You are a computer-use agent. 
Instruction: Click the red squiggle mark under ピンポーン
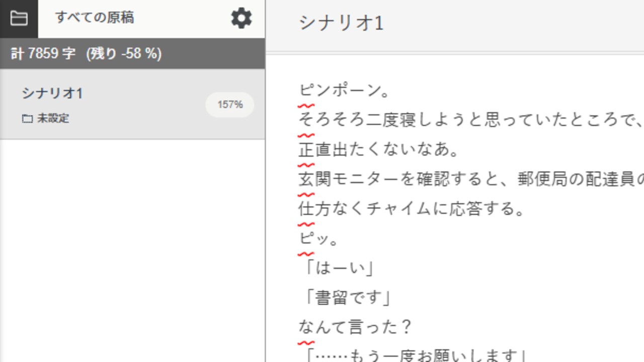[306, 106]
